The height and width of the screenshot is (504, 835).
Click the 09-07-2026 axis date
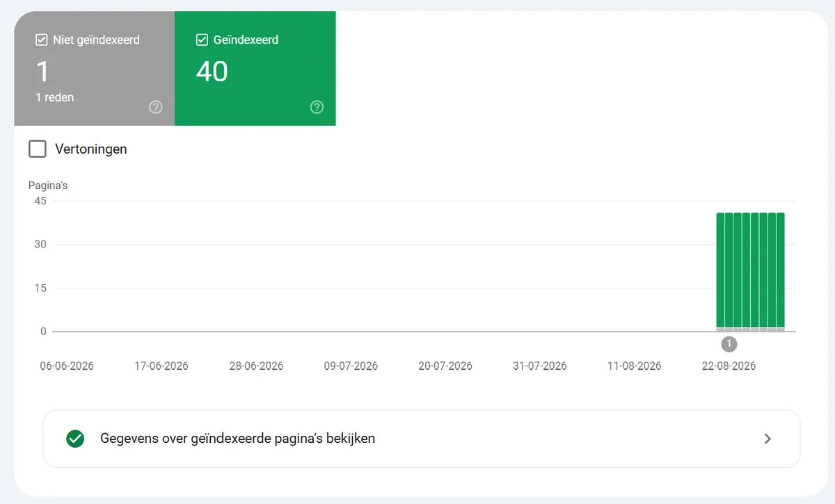point(351,366)
